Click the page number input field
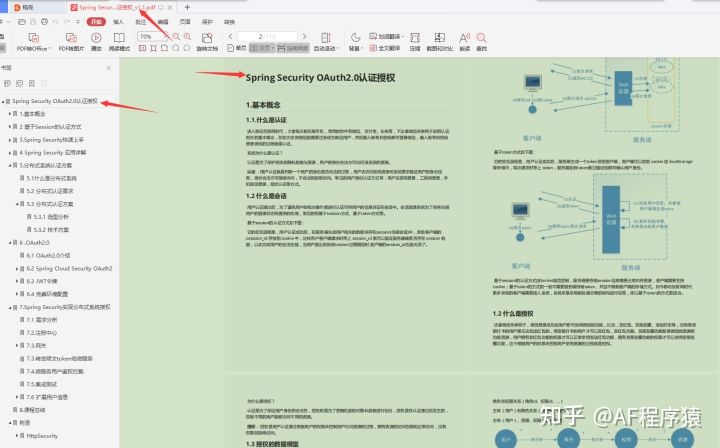The image size is (720, 448). tap(267, 36)
